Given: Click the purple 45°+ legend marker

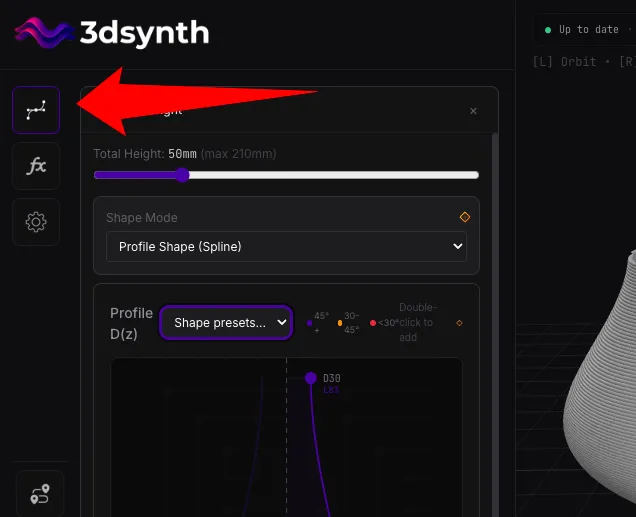Looking at the screenshot, I should pos(310,323).
